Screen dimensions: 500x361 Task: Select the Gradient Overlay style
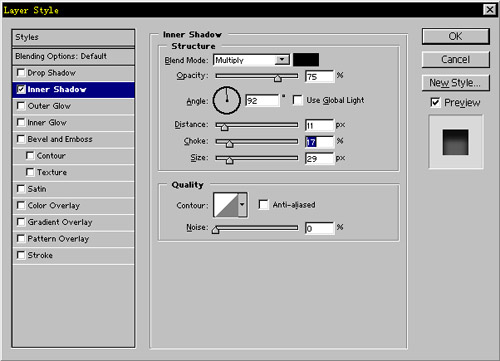(x=73, y=222)
